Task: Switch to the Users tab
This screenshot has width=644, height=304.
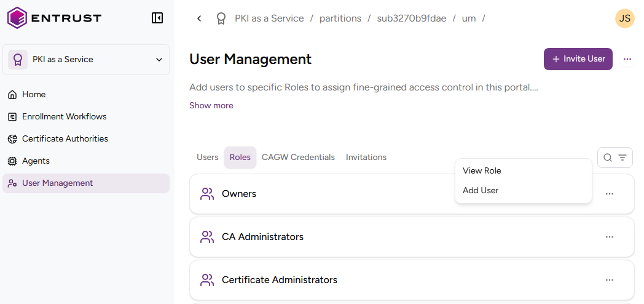Action: tap(208, 158)
